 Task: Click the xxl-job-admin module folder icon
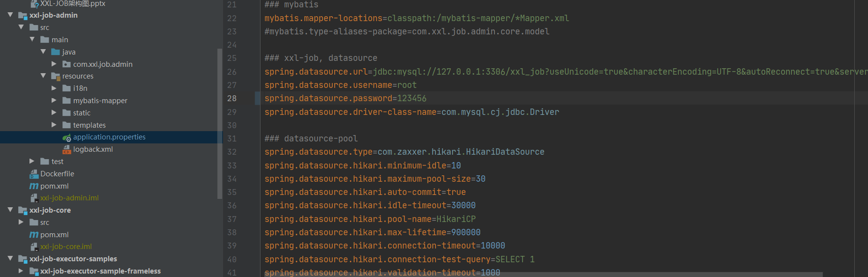coord(23,15)
